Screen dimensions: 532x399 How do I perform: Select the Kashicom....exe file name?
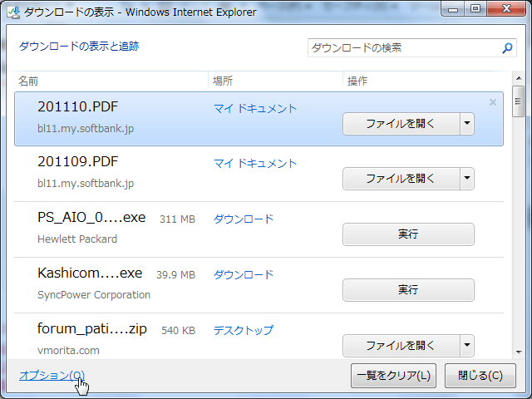(x=90, y=273)
